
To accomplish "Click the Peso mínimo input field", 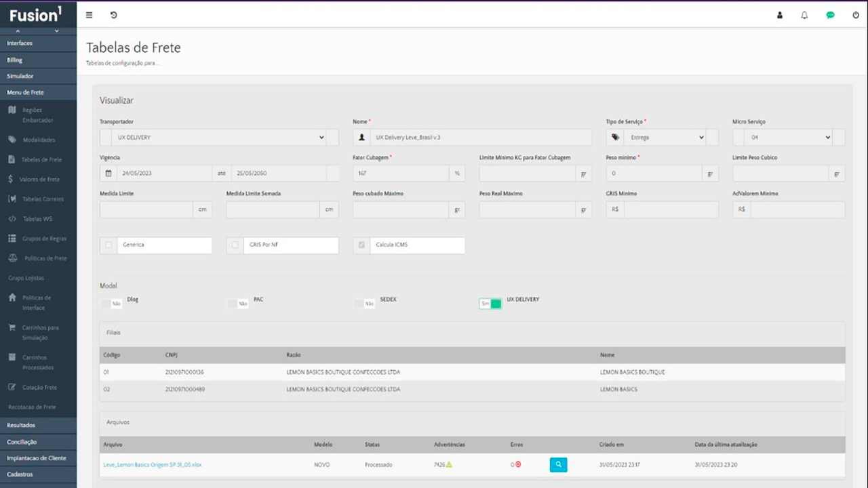I will (654, 174).
